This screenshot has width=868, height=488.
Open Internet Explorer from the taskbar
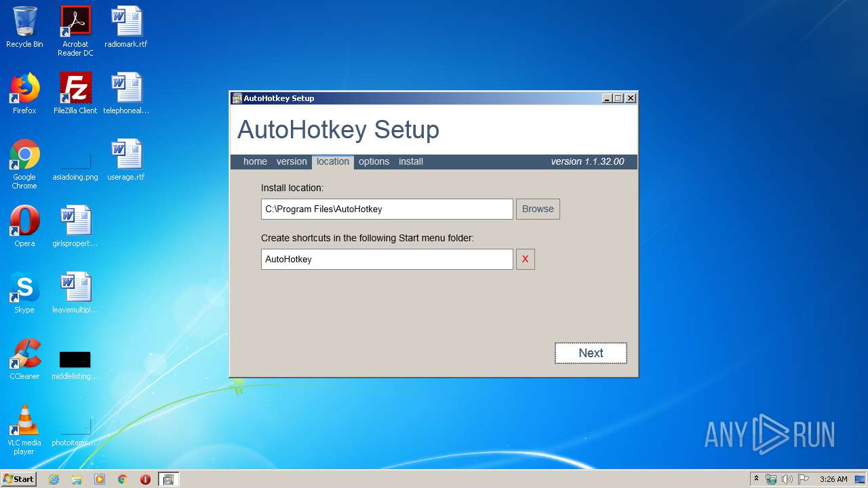(54, 479)
